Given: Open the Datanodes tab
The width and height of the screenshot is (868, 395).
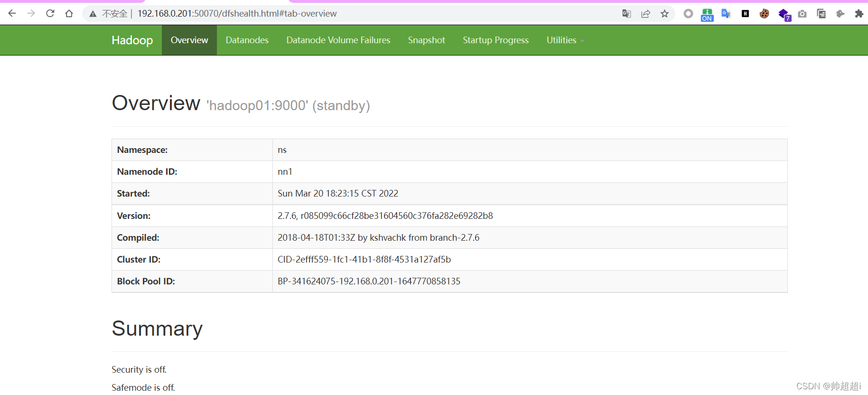Looking at the screenshot, I should point(247,40).
